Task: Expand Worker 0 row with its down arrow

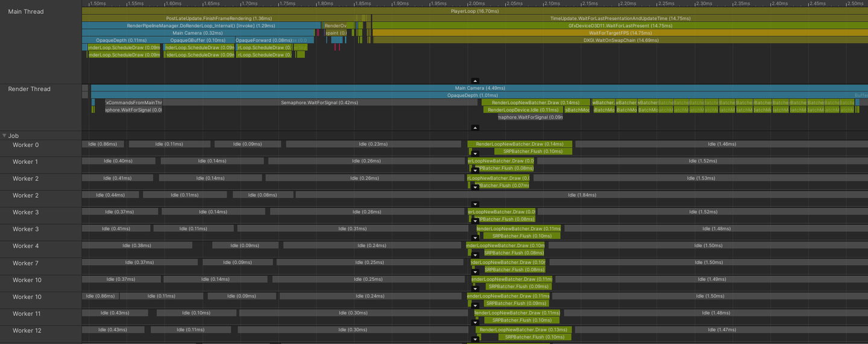Action: coord(475,154)
